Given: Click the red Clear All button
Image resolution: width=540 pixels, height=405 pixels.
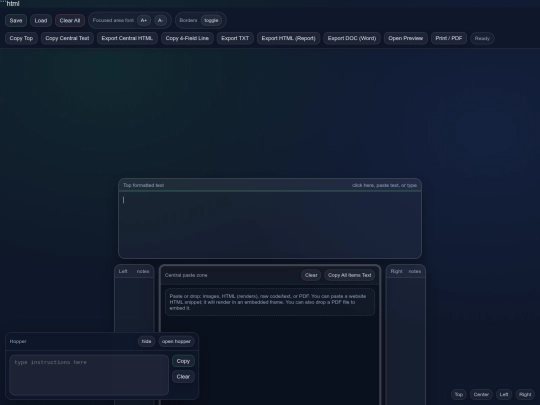Looking at the screenshot, I should 70,21.
